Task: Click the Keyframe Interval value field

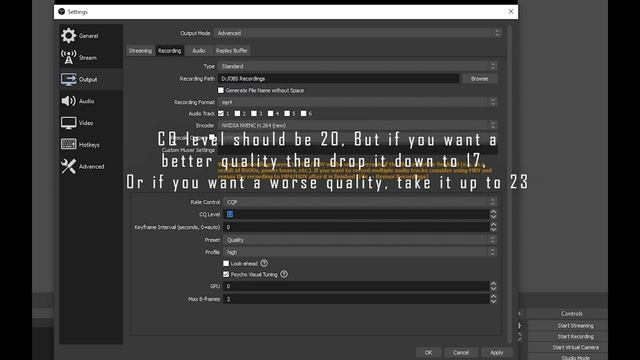Action: click(x=356, y=227)
